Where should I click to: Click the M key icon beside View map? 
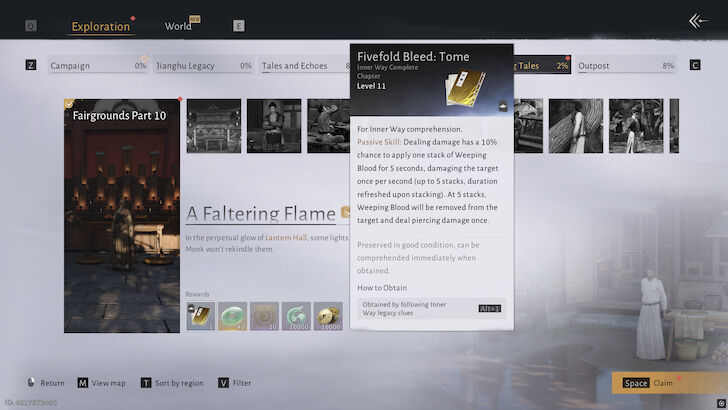(x=83, y=383)
